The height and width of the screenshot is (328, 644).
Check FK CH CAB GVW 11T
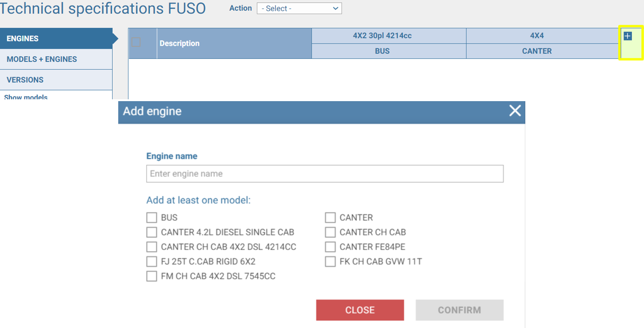point(330,262)
